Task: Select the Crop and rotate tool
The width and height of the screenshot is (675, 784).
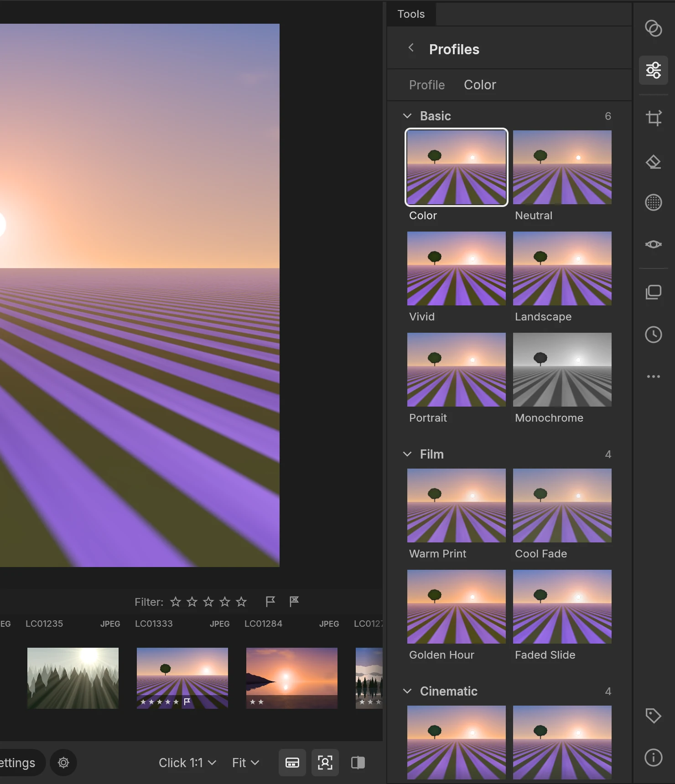Action: [x=654, y=118]
